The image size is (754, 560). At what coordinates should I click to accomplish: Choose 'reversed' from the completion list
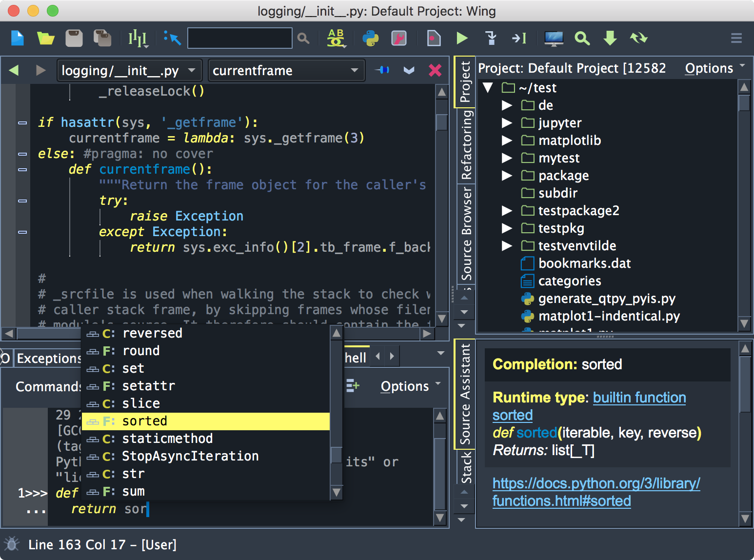coord(206,333)
